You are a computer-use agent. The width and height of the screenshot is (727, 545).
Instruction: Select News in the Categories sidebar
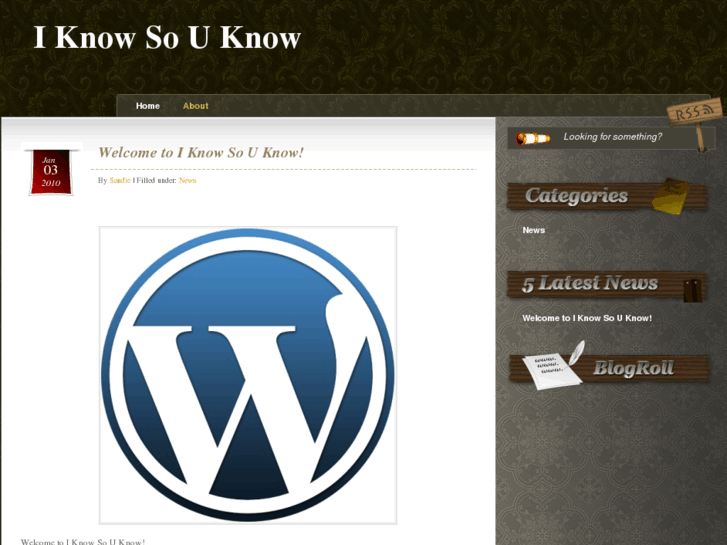(534, 230)
